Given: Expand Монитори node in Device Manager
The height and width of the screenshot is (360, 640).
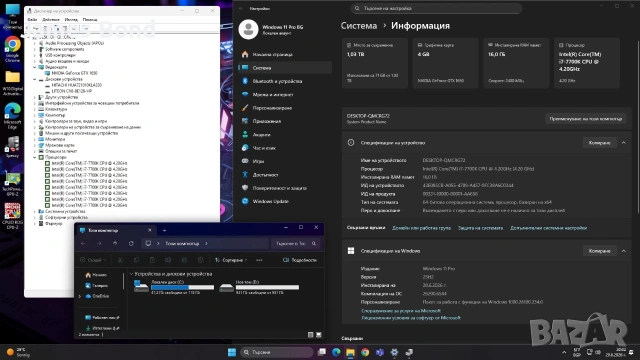Looking at the screenshot, I should (35, 139).
